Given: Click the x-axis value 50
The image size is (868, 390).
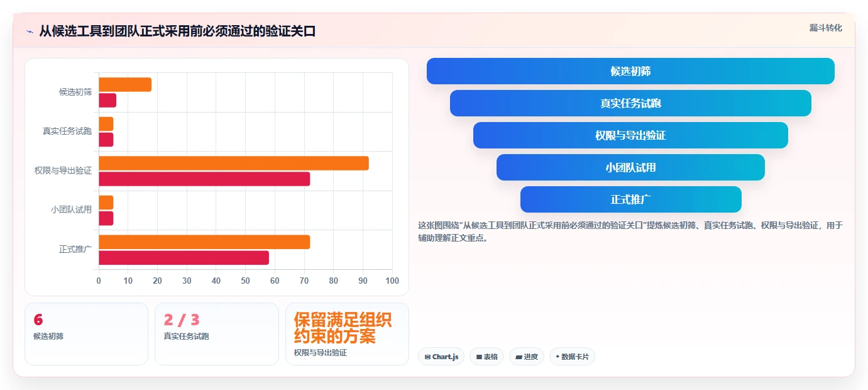Looking at the screenshot, I should [x=245, y=281].
